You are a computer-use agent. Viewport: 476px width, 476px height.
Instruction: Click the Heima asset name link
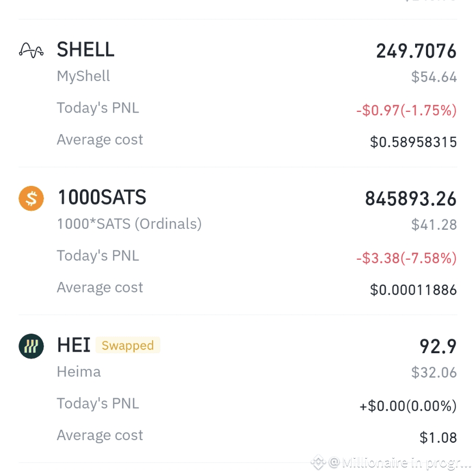78,372
